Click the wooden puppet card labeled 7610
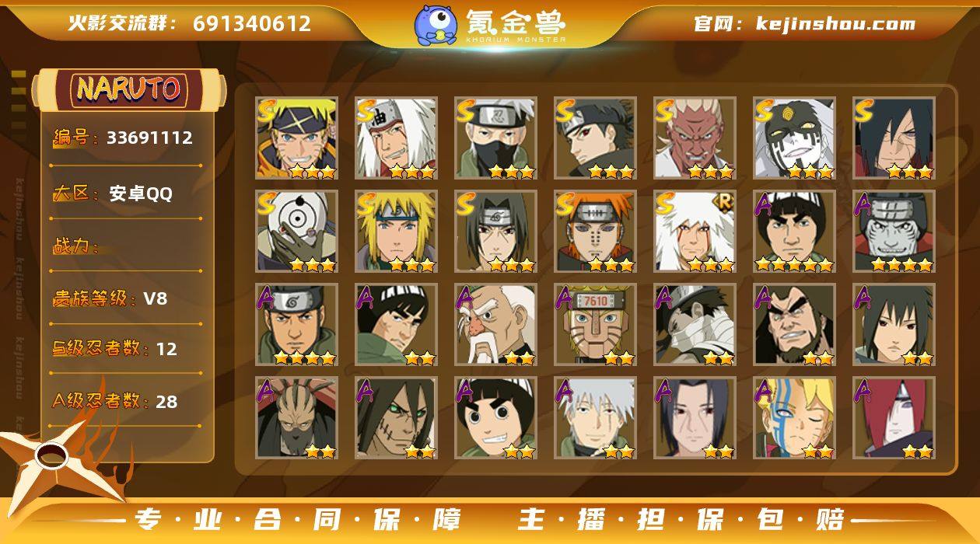The width and height of the screenshot is (980, 544). pos(595,325)
